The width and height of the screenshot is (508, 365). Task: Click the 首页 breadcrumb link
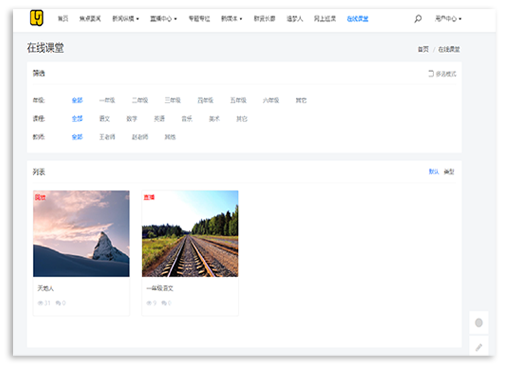(x=423, y=49)
